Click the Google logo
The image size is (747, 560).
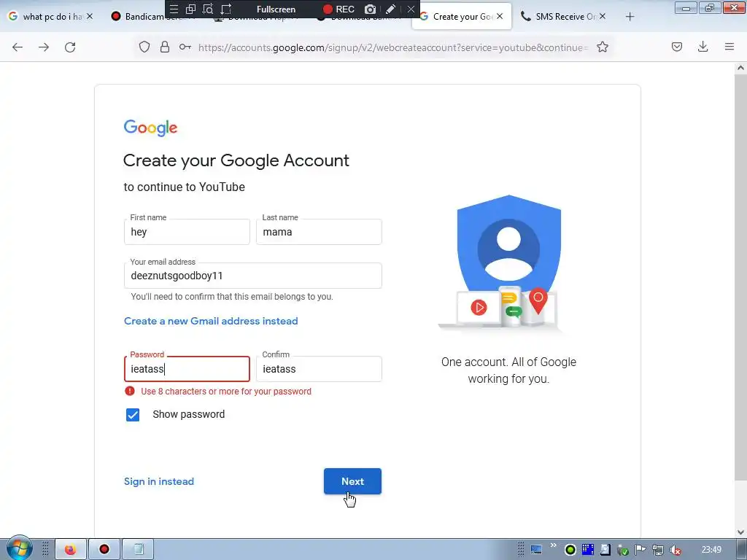click(150, 128)
